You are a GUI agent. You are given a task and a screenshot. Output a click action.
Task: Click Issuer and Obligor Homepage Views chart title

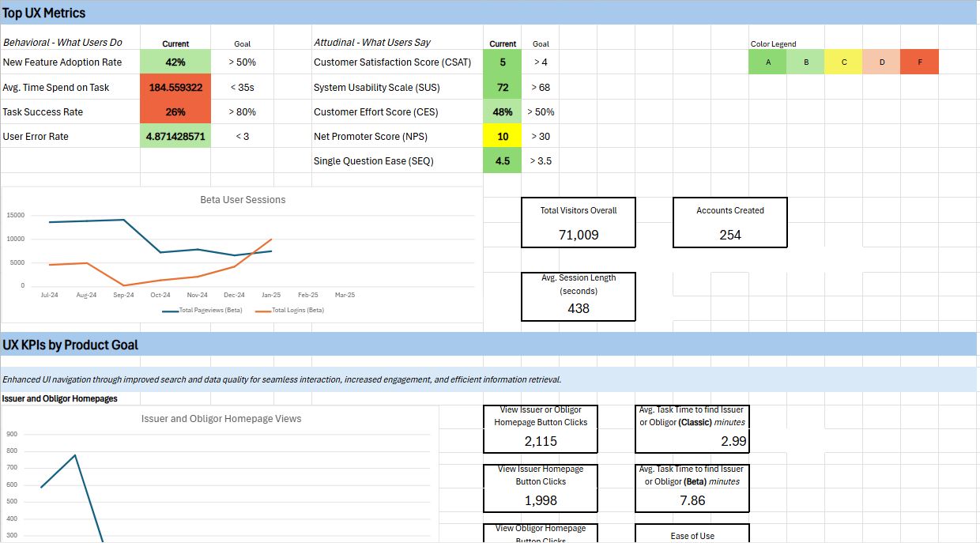point(221,419)
